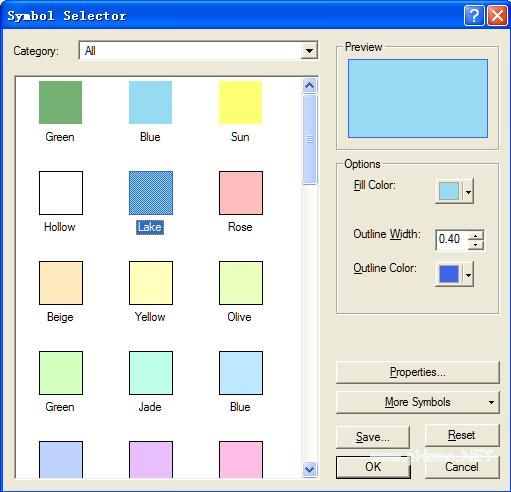The image size is (511, 492).
Task: Click the Cancel button
Action: click(462, 467)
